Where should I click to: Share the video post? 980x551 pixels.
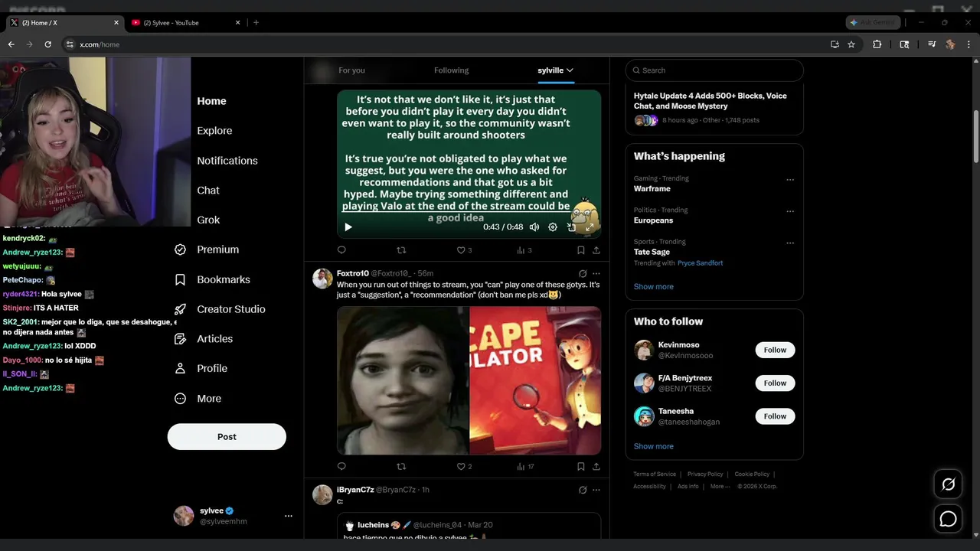[x=596, y=250]
